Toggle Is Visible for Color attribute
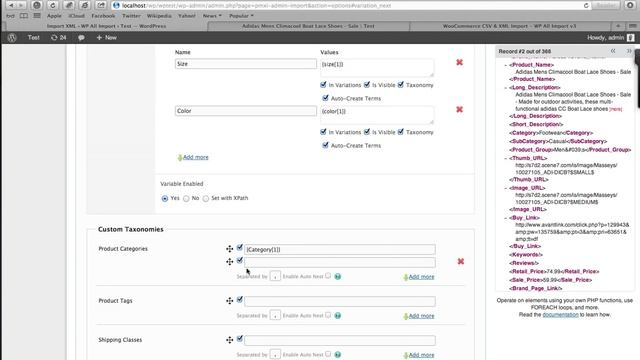640x360 pixels. (367, 131)
